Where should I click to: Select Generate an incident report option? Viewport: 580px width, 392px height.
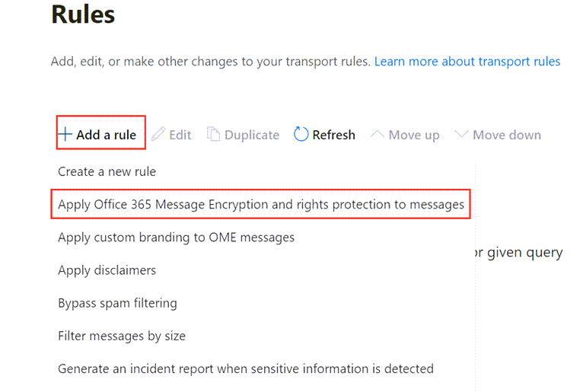pos(246,368)
